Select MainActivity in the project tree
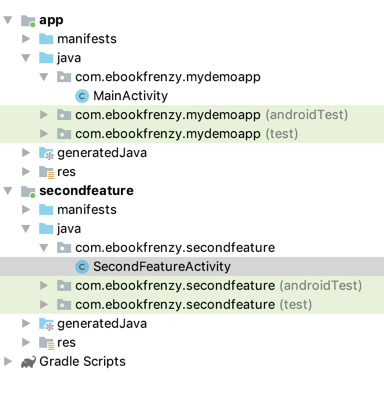This screenshot has width=384, height=394. click(130, 96)
